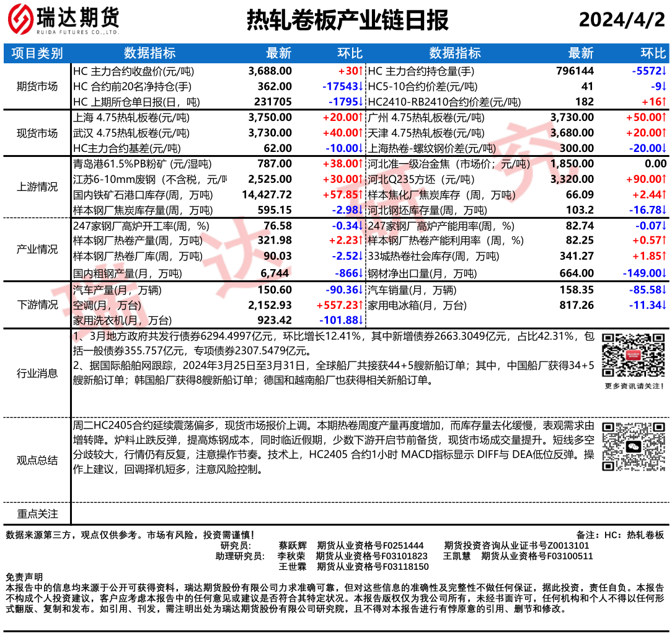The height and width of the screenshot is (635, 672).
Task: Click the report title 热轧卷板产业链日报
Action: (x=348, y=20)
